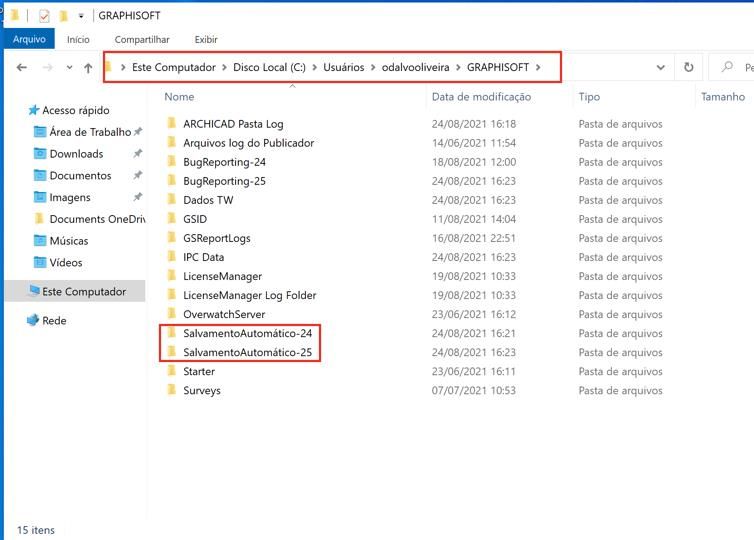Select the ARCHICAD Pasta Log folder icon
The width and height of the screenshot is (754, 540).
pos(172,123)
